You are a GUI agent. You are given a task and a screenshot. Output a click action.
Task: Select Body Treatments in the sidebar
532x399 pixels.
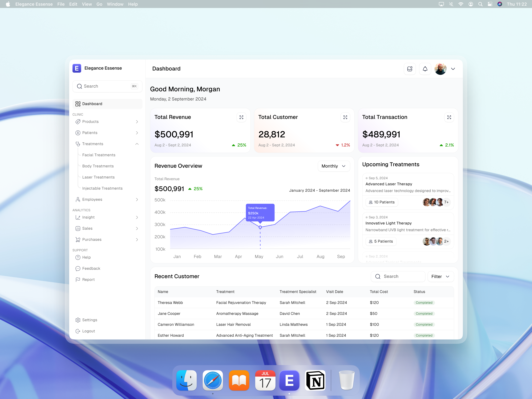[98, 166]
